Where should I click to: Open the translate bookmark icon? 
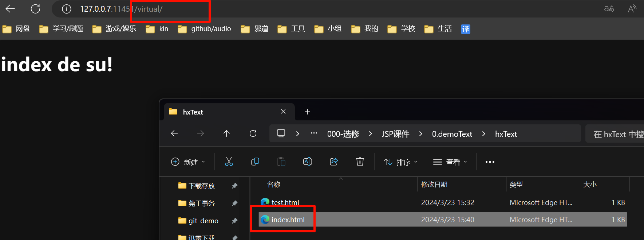click(x=465, y=29)
